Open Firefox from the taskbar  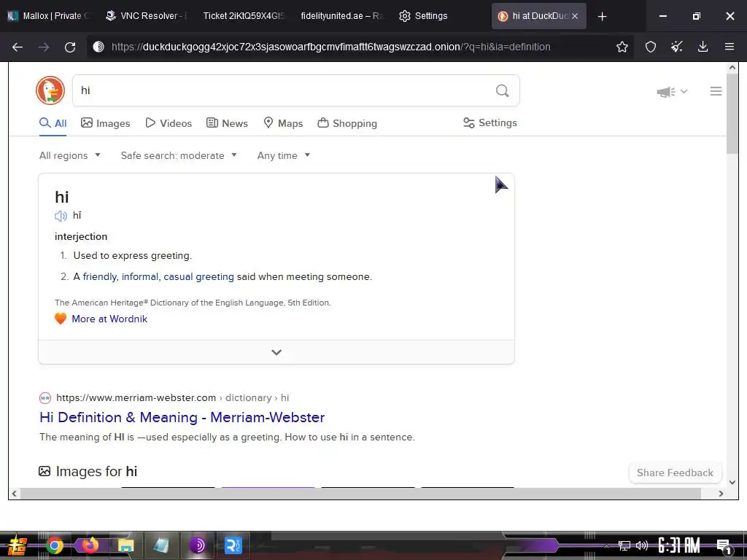point(90,545)
